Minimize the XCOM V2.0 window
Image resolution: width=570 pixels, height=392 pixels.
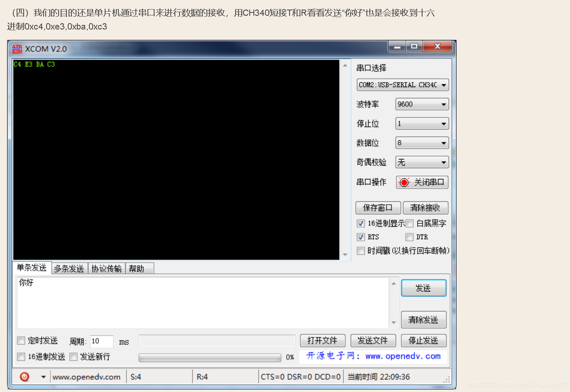(x=397, y=47)
